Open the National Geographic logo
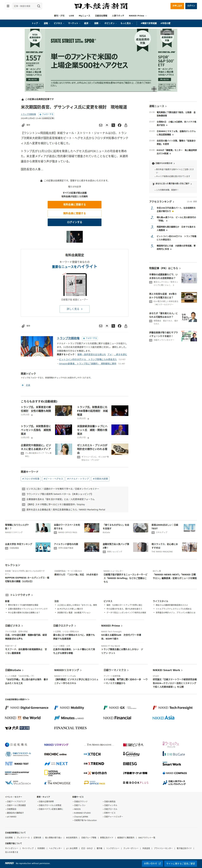Viewport: 202px width, 868px height. (x=52, y=773)
